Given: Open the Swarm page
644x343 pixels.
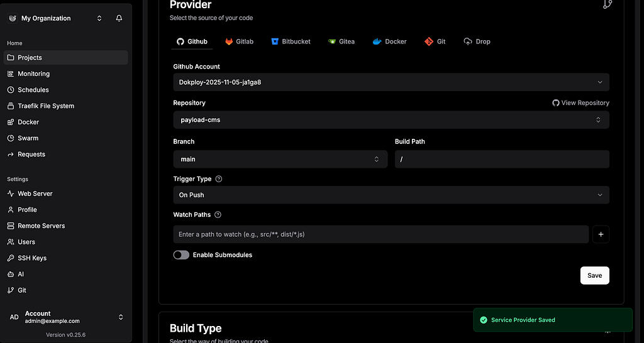Looking at the screenshot, I should coord(65,138).
